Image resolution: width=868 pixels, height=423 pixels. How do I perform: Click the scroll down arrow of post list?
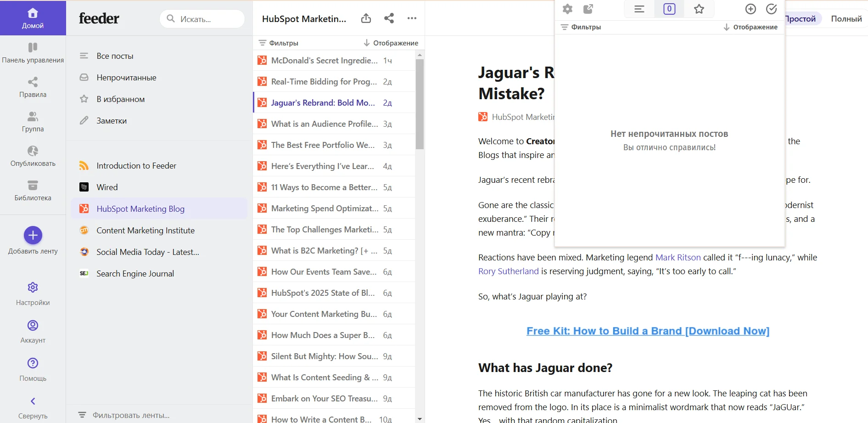[420, 419]
